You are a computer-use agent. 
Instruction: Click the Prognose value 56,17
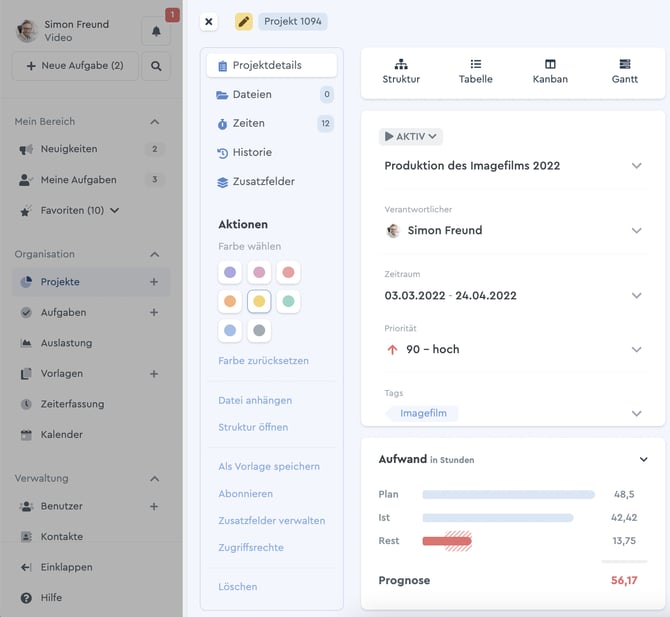point(624,580)
